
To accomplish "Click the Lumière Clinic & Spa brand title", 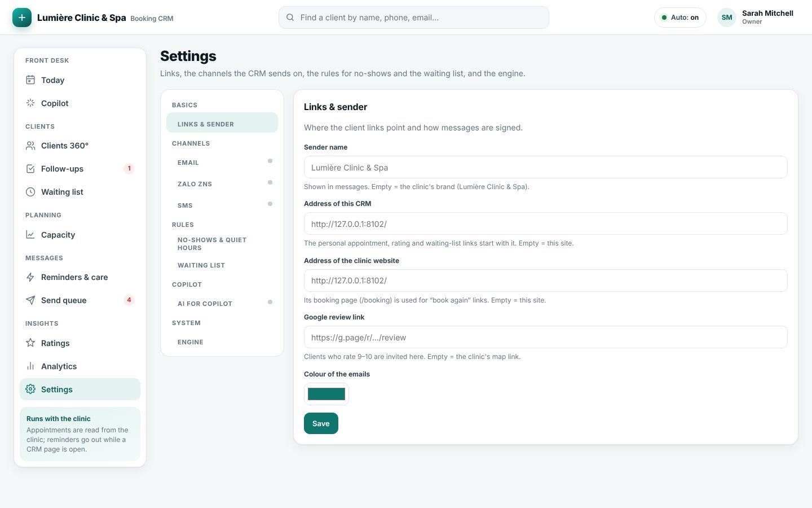I will 82,17.
